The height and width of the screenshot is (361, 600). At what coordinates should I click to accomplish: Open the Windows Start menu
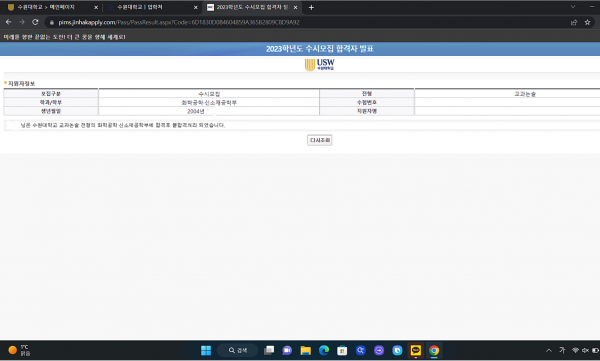pyautogui.click(x=206, y=350)
